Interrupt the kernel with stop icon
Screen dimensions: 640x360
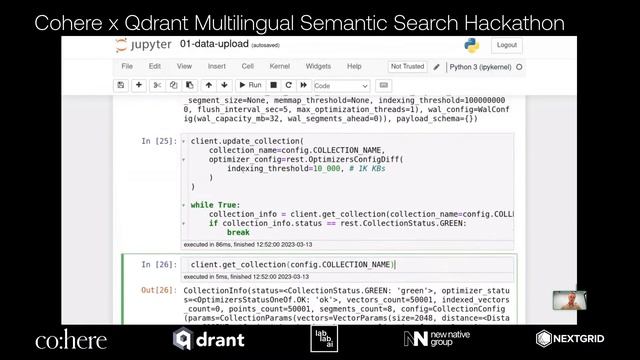273,85
